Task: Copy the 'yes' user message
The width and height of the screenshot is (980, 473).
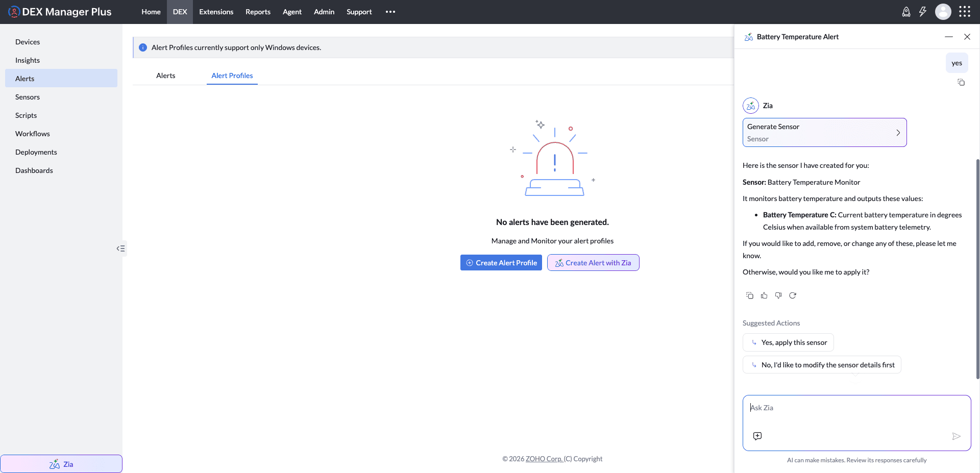Action: 961,82
